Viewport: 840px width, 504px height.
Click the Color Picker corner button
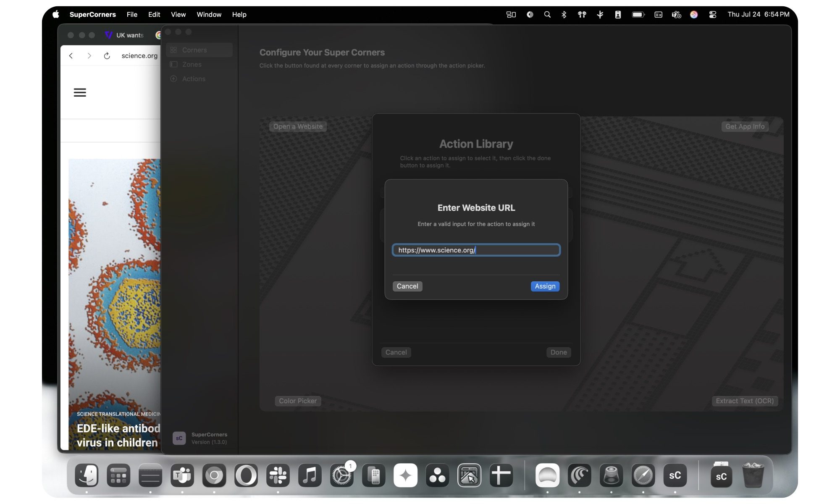click(298, 401)
